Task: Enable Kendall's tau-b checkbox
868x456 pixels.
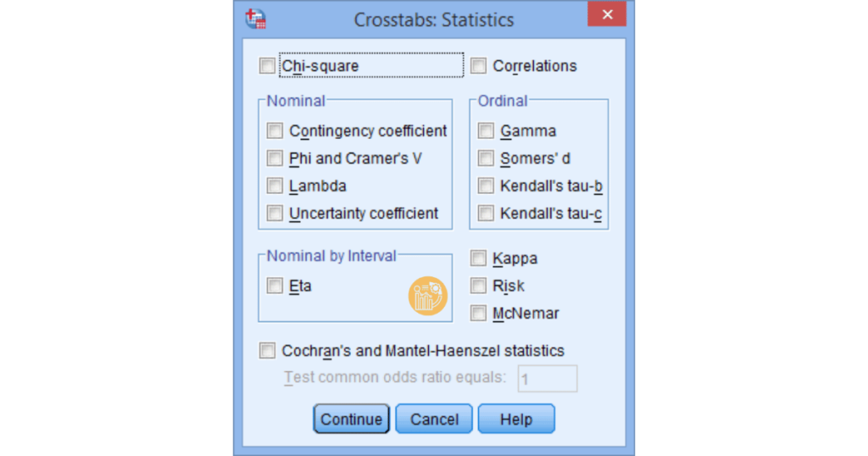Action: pyautogui.click(x=486, y=186)
